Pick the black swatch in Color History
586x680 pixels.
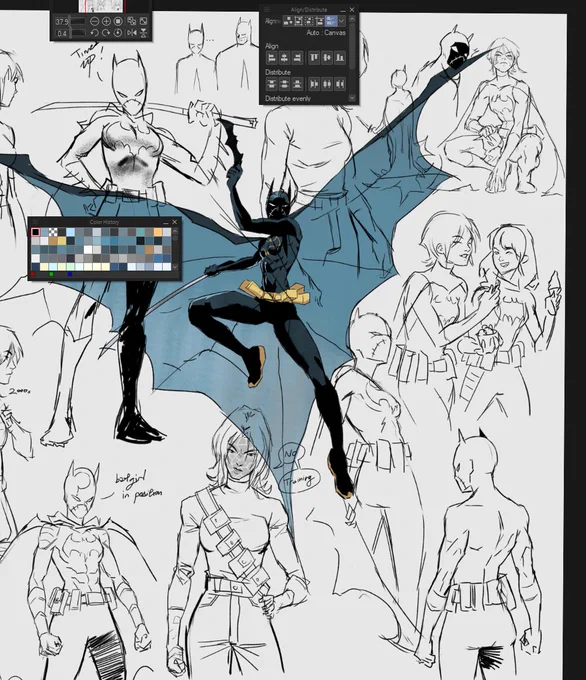(x=36, y=232)
